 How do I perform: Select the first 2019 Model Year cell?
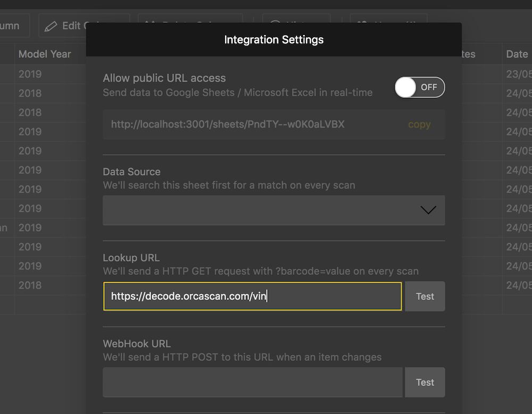[x=30, y=74]
